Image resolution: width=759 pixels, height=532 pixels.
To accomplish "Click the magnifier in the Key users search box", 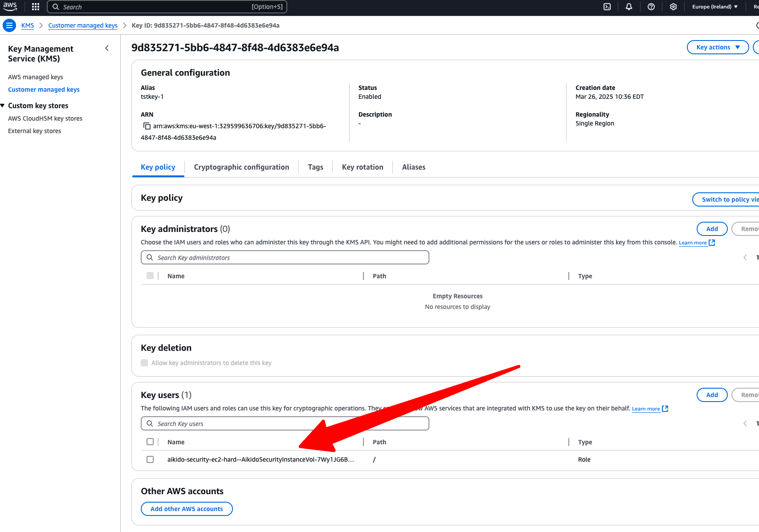I will (150, 423).
